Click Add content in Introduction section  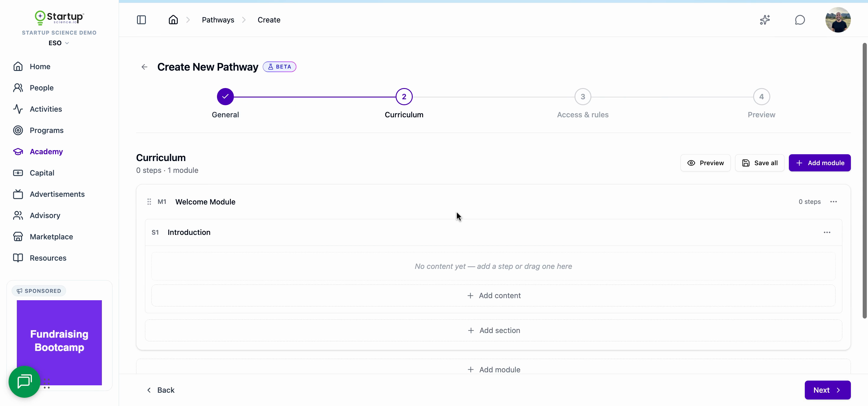[493, 295]
